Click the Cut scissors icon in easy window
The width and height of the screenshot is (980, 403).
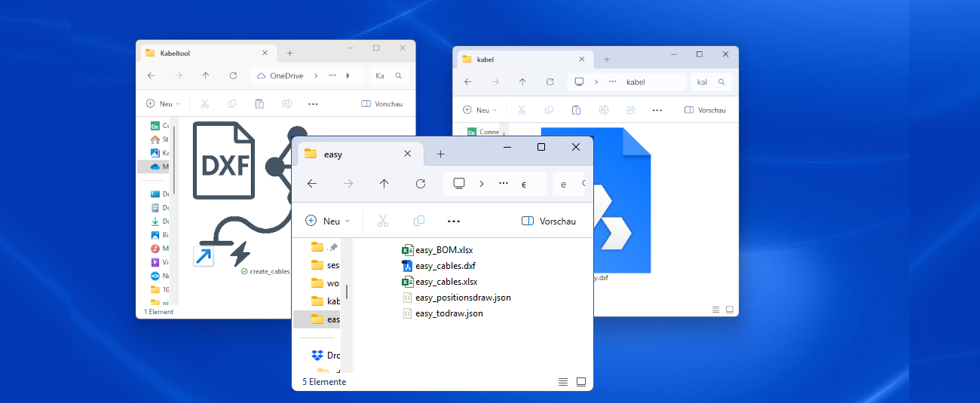(382, 221)
